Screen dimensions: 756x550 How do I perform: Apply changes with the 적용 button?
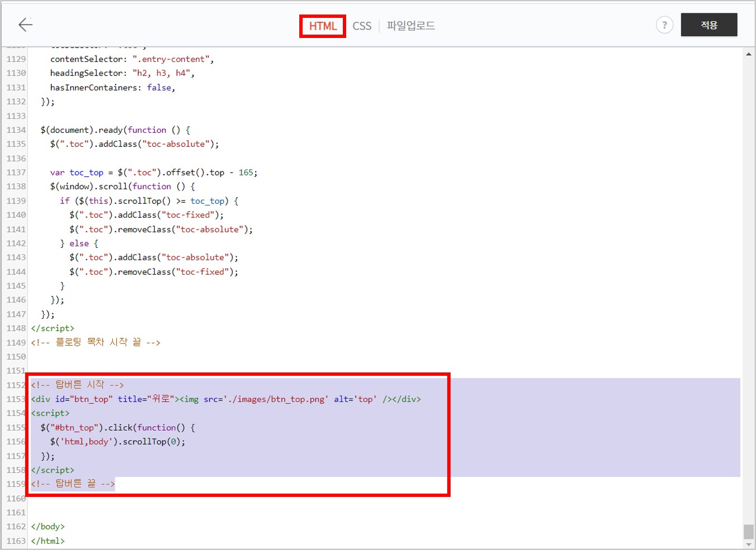pos(709,25)
